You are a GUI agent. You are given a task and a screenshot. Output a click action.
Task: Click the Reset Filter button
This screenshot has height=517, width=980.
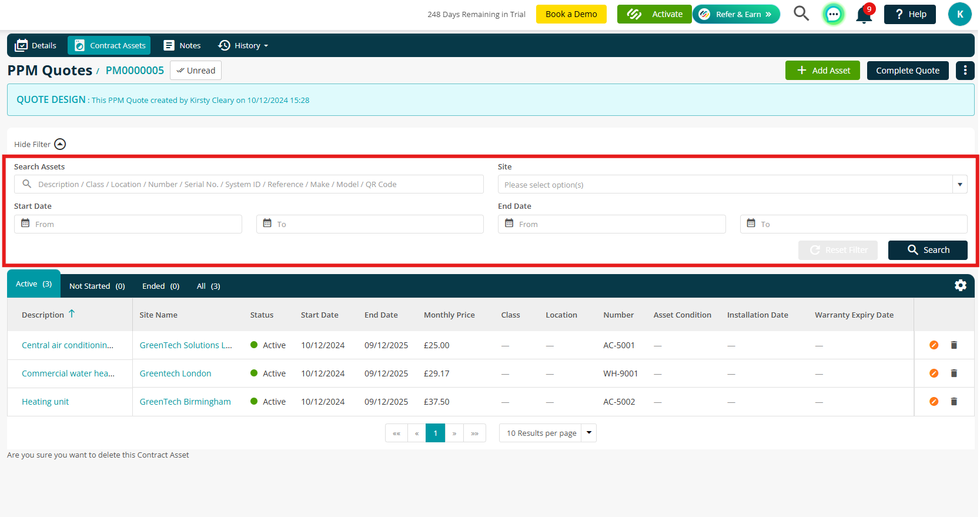point(838,250)
